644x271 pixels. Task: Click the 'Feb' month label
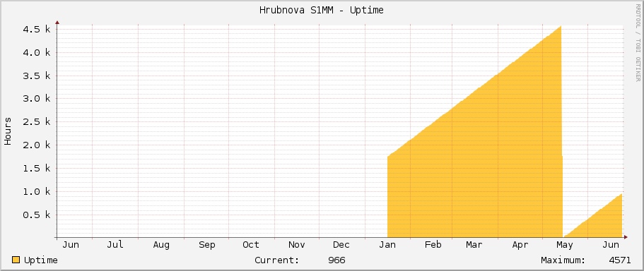point(433,245)
